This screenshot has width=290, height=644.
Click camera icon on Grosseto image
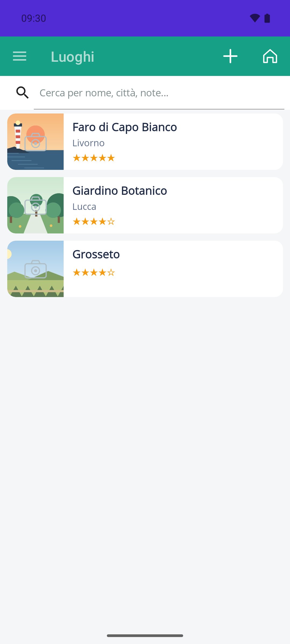tap(35, 269)
